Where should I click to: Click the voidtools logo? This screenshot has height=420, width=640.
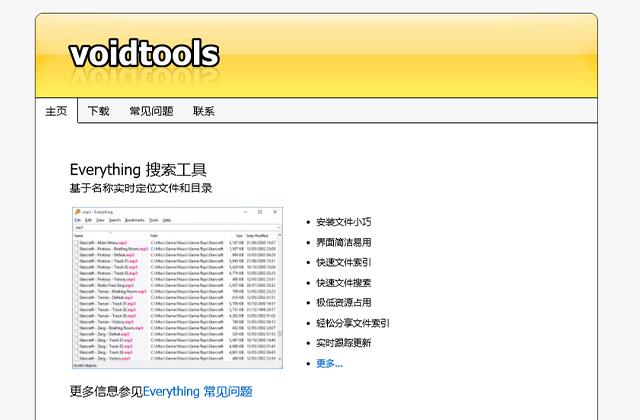144,54
